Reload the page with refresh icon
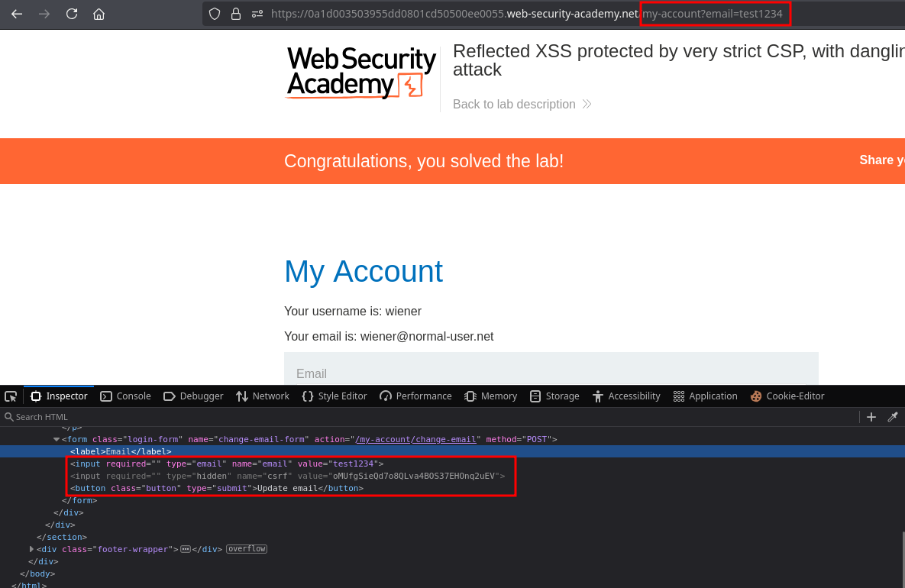This screenshot has width=905, height=588. coord(72,14)
